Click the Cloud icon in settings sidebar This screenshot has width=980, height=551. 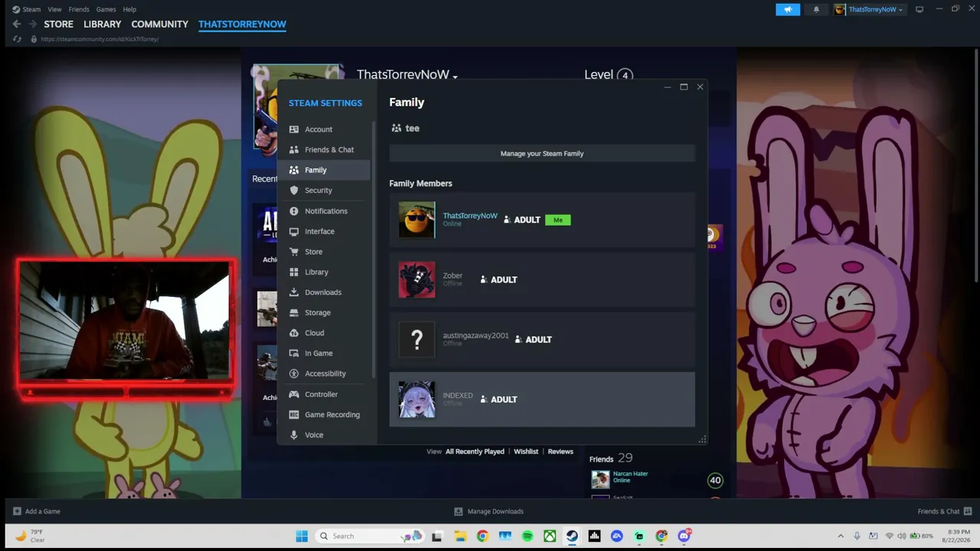[294, 333]
